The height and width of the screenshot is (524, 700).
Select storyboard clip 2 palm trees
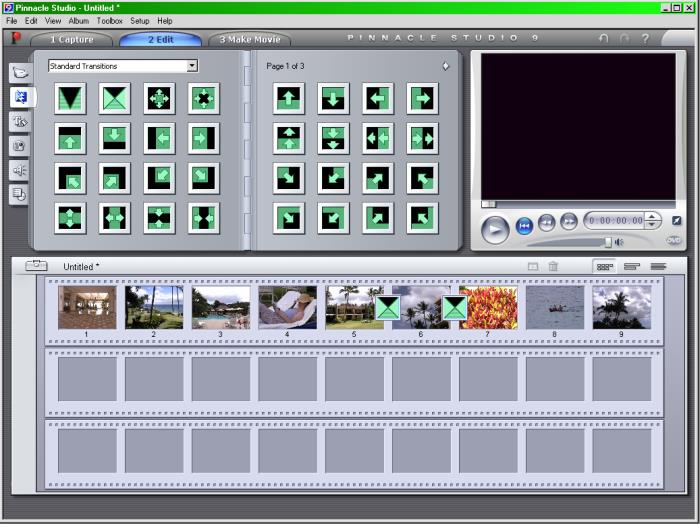pos(154,308)
